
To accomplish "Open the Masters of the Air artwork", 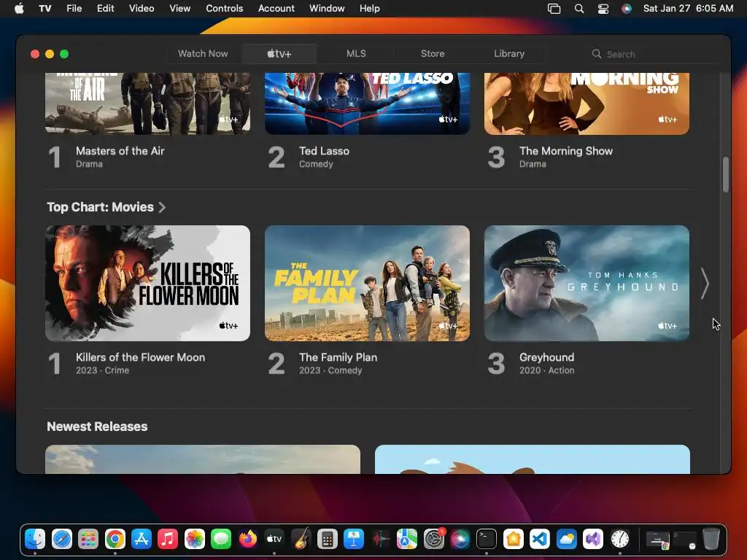I will (x=147, y=104).
